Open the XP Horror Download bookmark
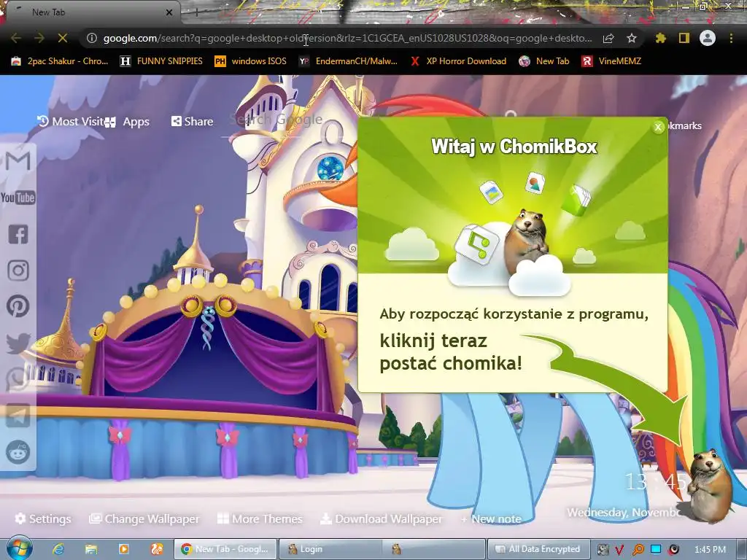 (458, 61)
